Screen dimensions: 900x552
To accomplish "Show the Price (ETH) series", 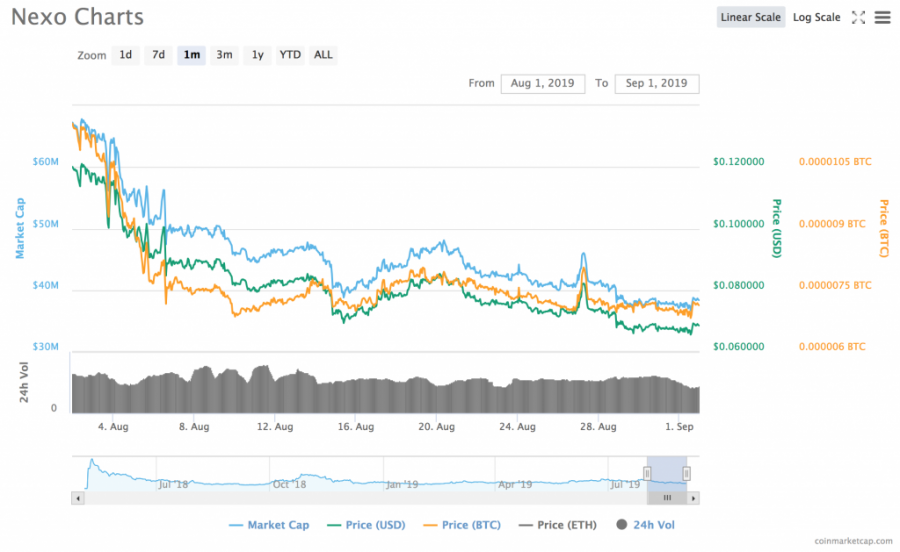I will click(x=557, y=524).
